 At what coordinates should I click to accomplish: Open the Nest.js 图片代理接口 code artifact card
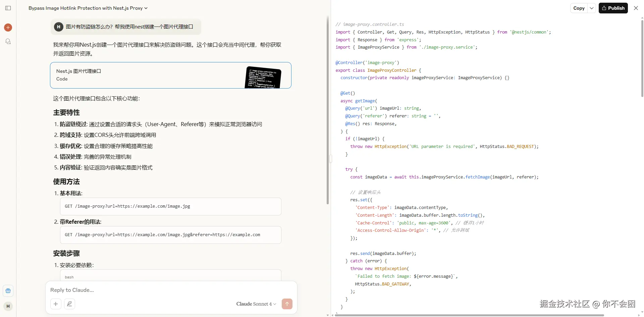[x=171, y=75]
